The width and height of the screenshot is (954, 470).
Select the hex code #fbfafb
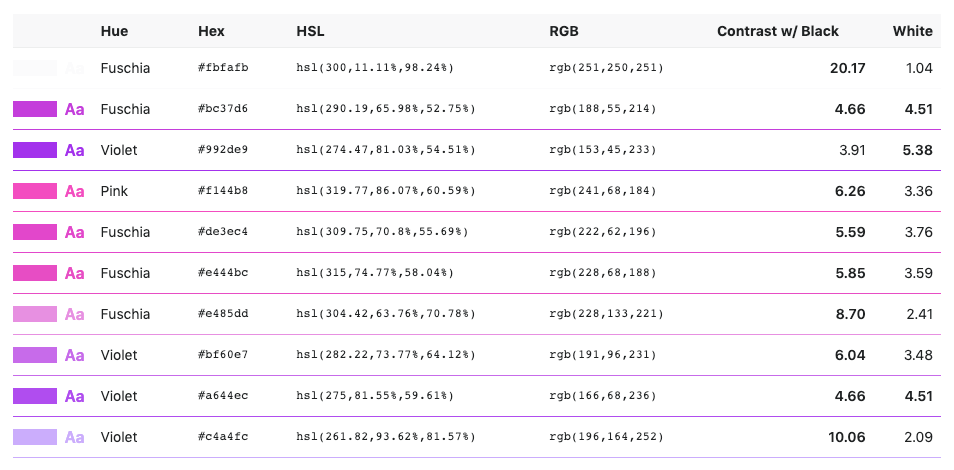click(223, 68)
